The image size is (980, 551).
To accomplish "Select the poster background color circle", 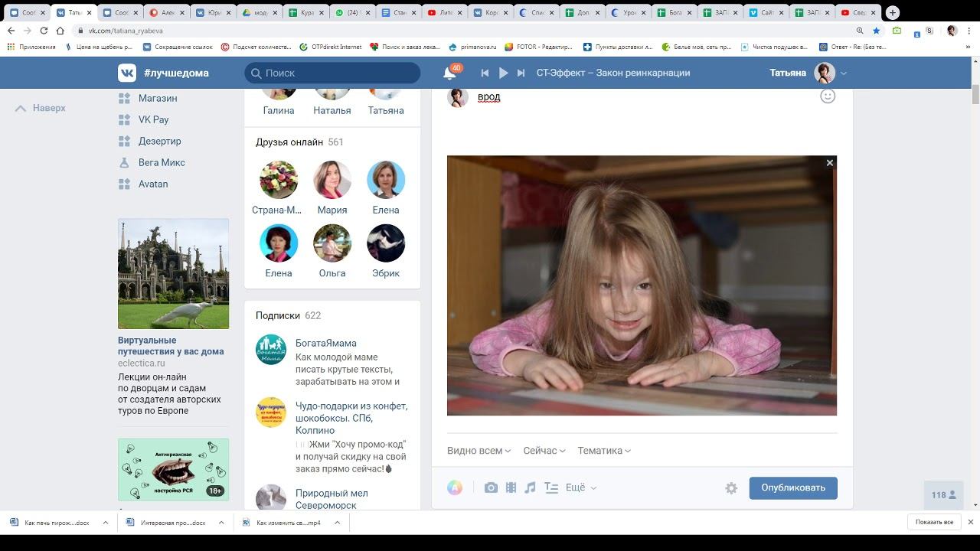I will click(455, 488).
